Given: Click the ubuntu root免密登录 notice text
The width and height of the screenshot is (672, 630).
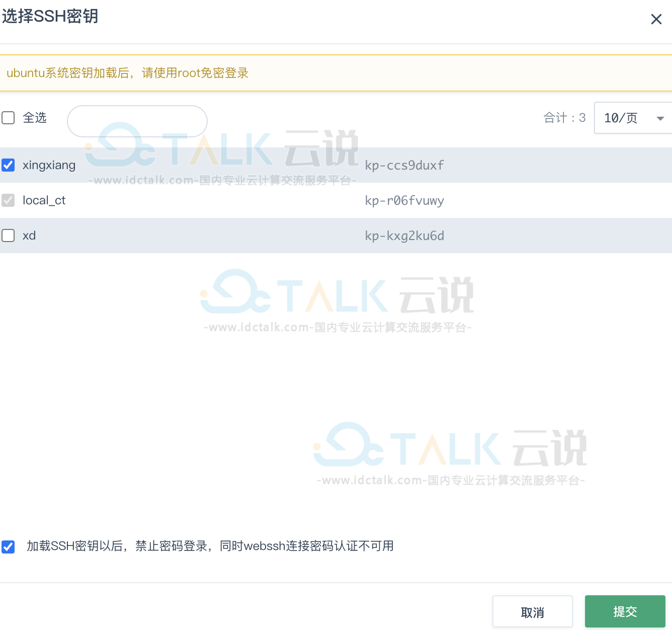Looking at the screenshot, I should coord(128,73).
